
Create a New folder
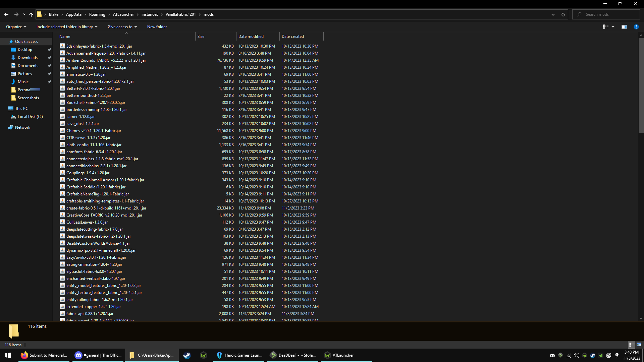[157, 27]
